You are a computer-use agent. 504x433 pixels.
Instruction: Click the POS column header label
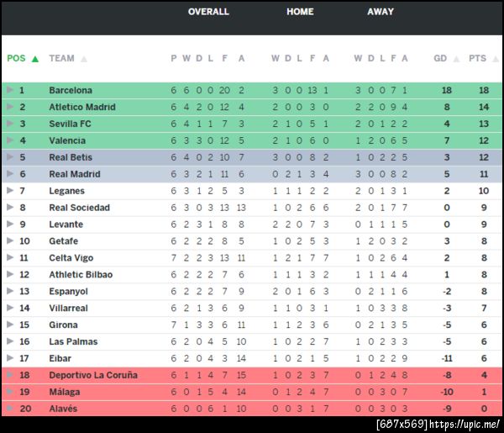click(16, 59)
